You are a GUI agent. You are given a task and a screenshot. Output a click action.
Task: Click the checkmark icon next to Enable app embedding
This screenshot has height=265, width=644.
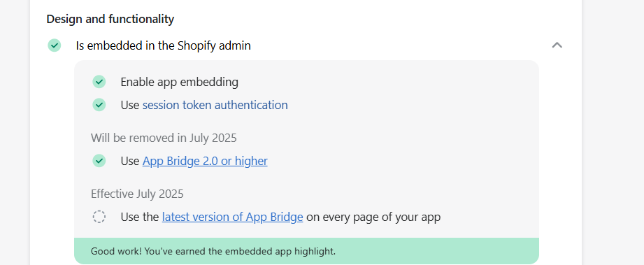[99, 82]
